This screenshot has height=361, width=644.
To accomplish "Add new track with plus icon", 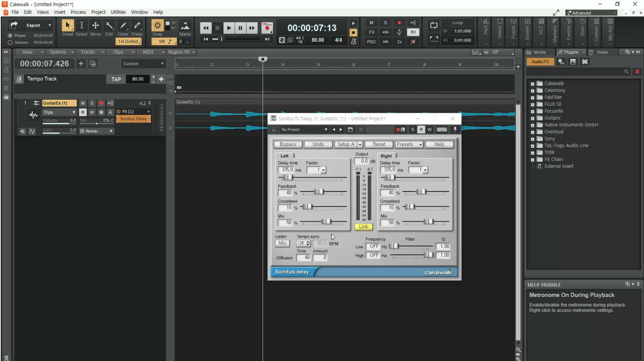I will point(81,64).
